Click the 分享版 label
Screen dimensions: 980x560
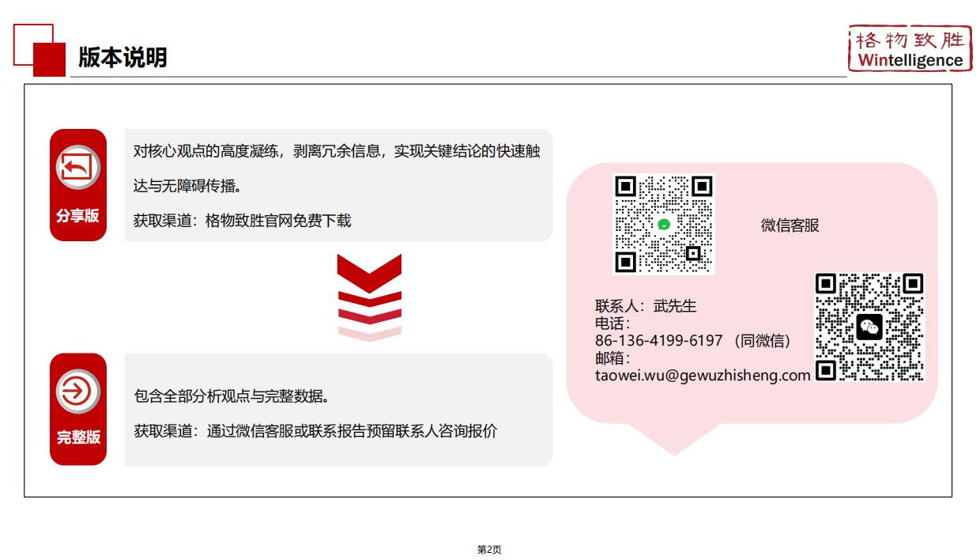77,215
